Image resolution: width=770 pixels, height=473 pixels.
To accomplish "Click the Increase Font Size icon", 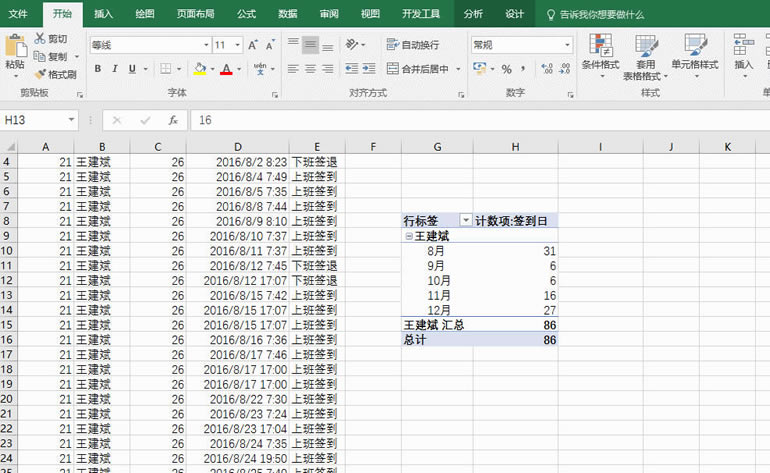I will point(252,45).
